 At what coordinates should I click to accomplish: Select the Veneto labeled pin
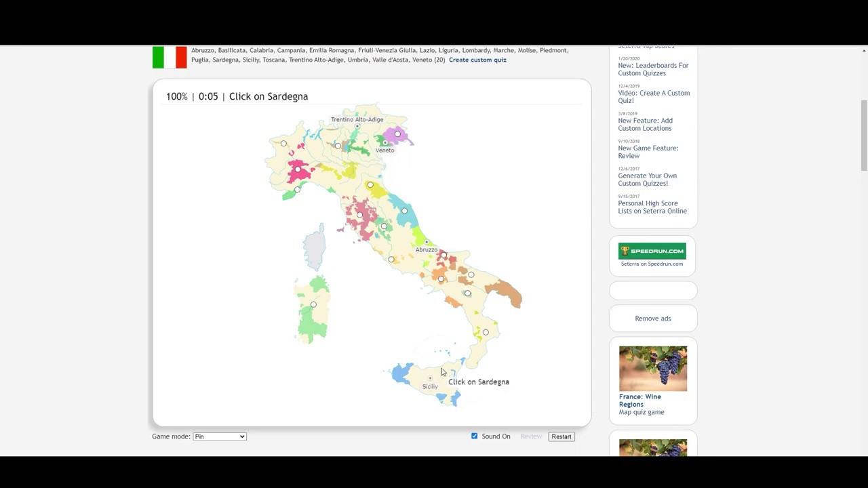coord(385,143)
